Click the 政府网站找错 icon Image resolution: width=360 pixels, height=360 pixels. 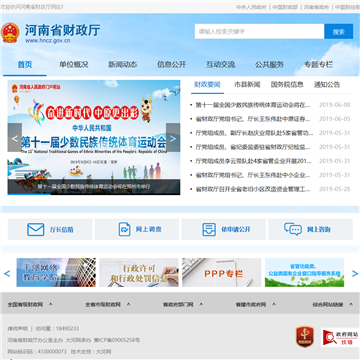(340, 337)
